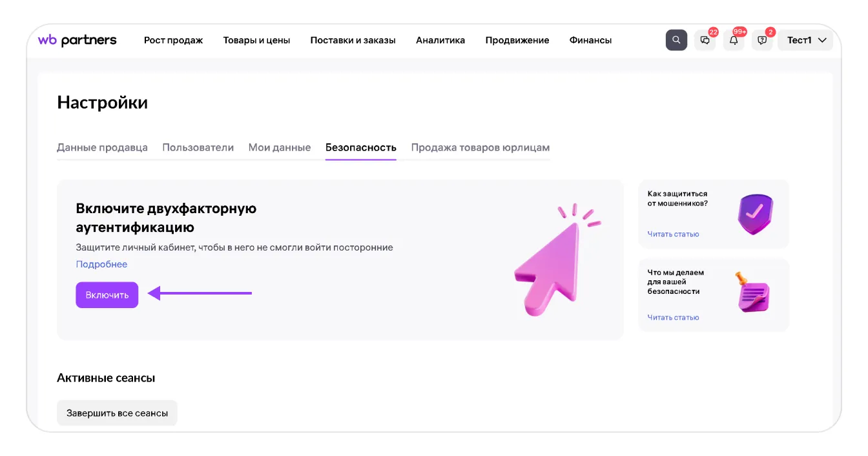Open the Товары и цены menu
The height and width of the screenshot is (456, 868).
click(x=256, y=40)
